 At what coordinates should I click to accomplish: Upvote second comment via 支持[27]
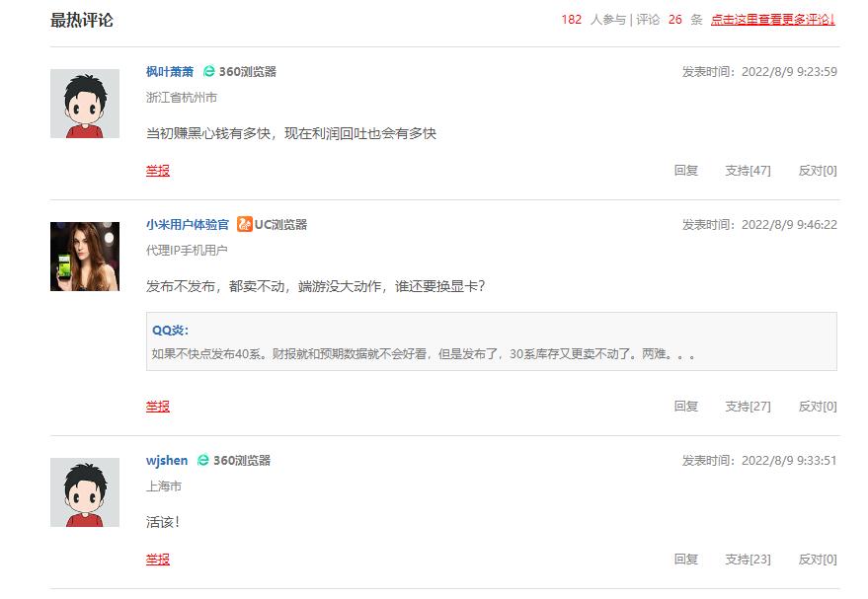[x=749, y=405]
